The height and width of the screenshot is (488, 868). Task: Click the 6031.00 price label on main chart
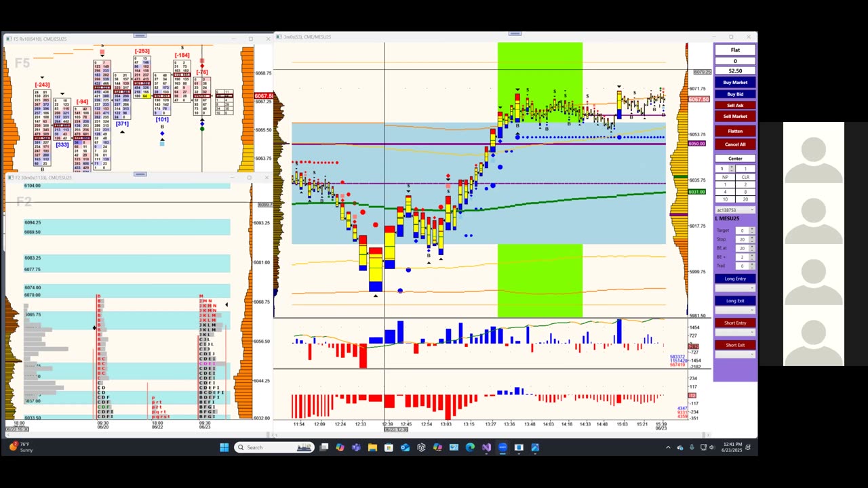(697, 192)
